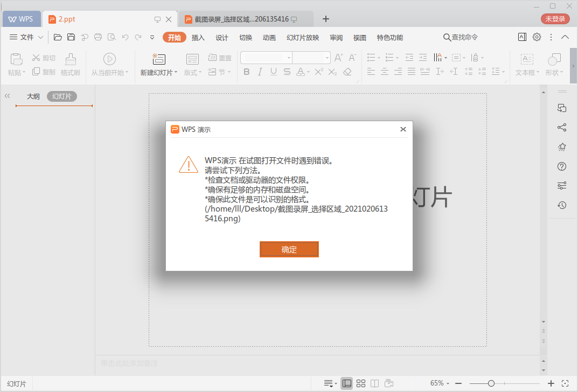This screenshot has width=578, height=392.
Task: Select the 2.ppt document tab
Action: 67,19
